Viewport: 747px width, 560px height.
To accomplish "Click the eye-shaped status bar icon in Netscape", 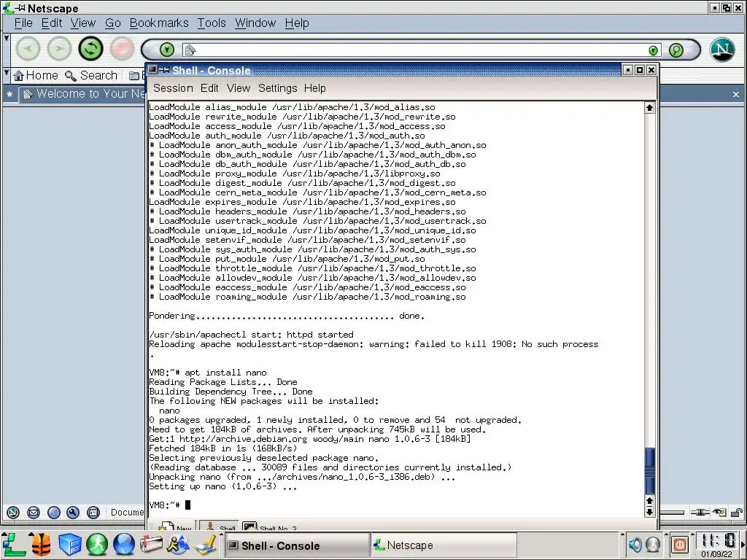I will click(719, 513).
